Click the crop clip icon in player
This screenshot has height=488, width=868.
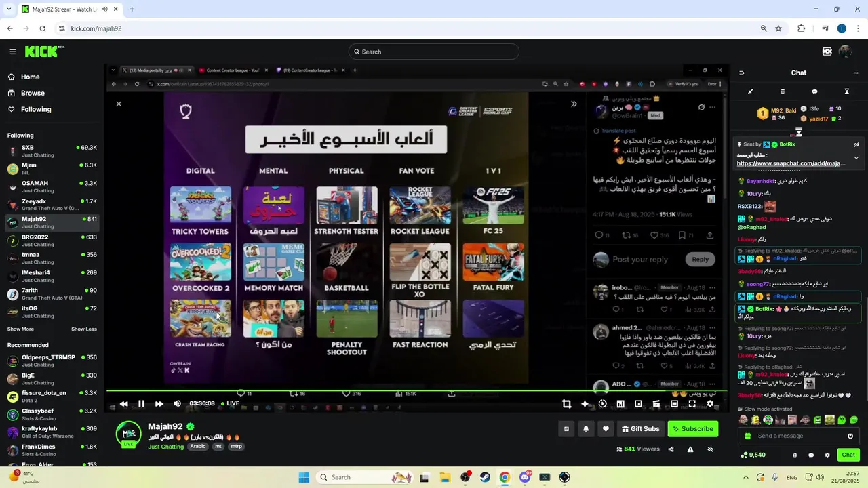click(x=566, y=403)
